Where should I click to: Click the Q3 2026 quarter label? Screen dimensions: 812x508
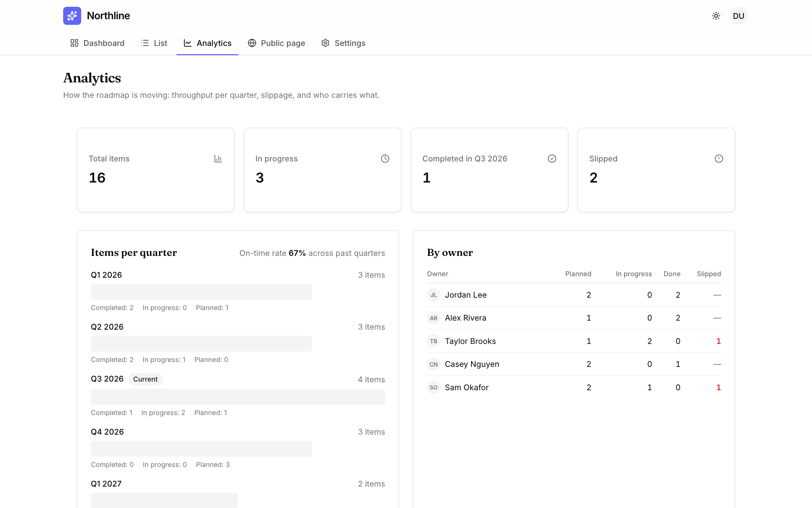pos(107,379)
